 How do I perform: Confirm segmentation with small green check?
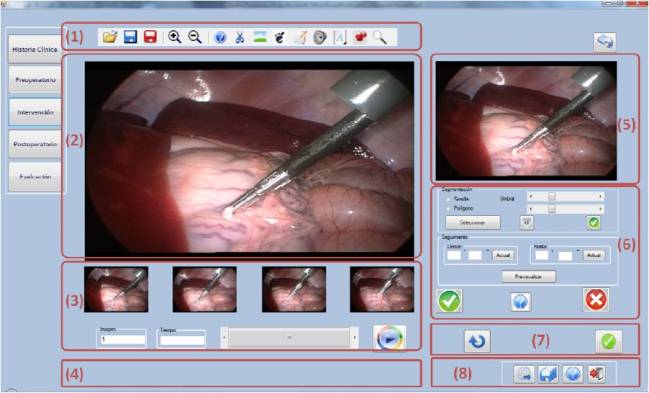pos(594,223)
